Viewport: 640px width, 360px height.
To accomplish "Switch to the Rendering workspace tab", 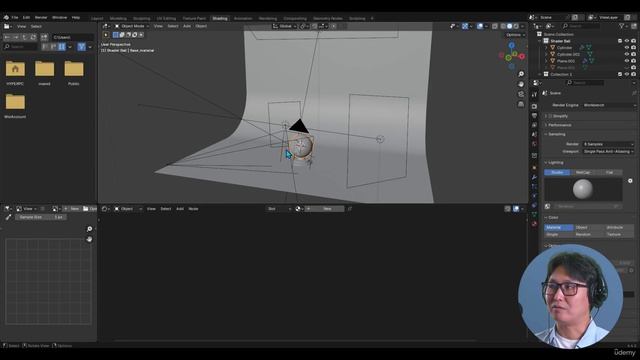I will click(268, 18).
